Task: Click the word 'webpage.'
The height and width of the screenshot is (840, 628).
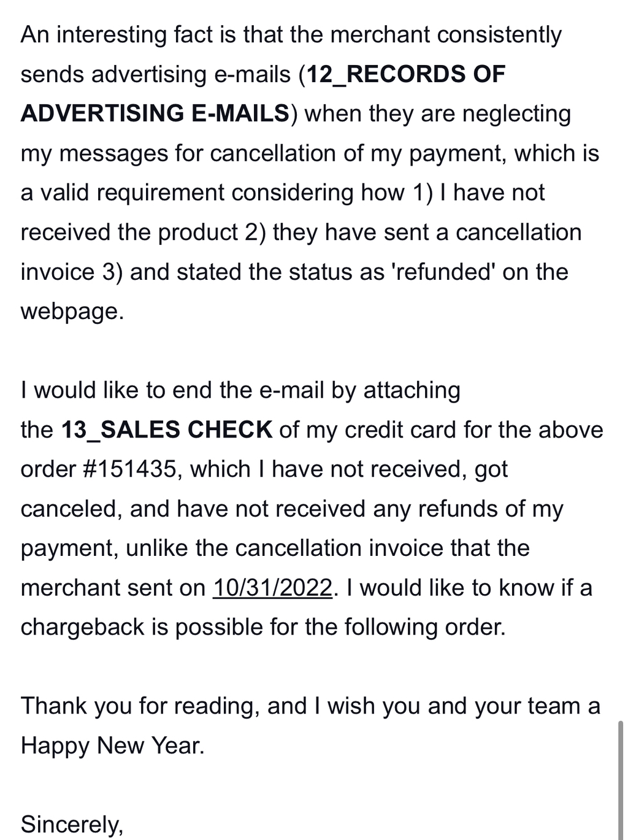Action: tap(72, 311)
